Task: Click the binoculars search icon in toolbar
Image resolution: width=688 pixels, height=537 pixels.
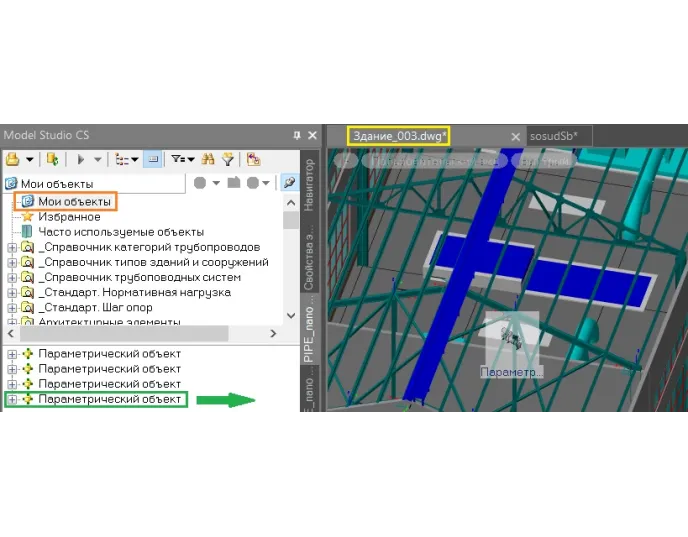Action: (209, 159)
